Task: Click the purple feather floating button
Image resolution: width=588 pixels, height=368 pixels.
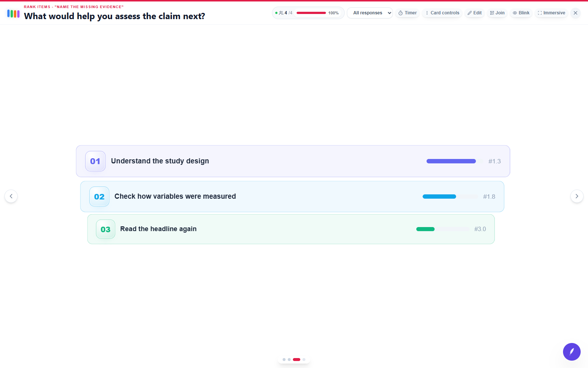Action: point(572,352)
